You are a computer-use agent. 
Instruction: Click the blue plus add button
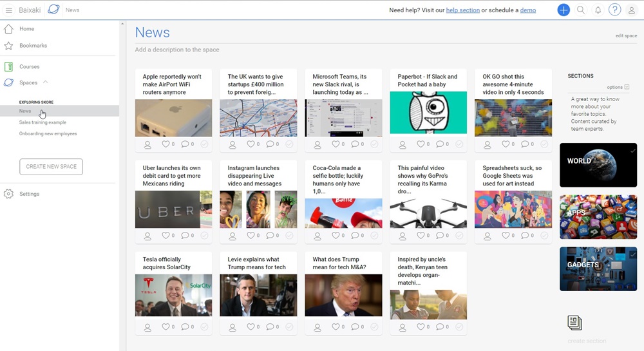563,10
